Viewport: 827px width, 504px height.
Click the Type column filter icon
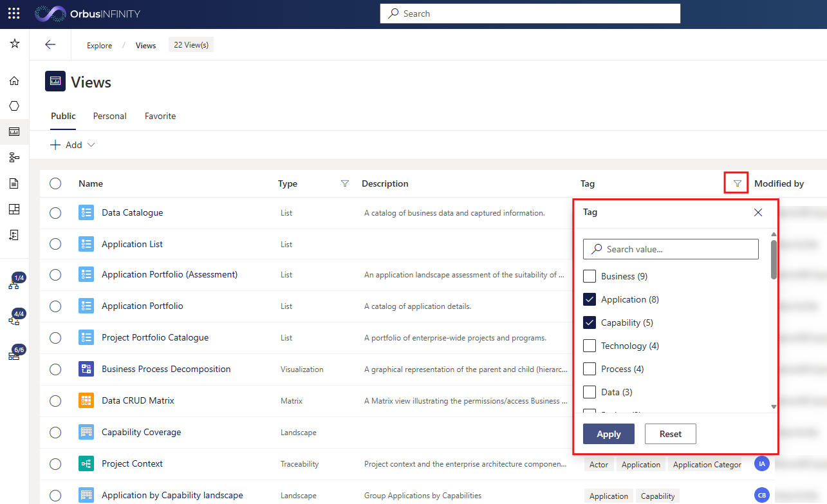[x=344, y=183]
